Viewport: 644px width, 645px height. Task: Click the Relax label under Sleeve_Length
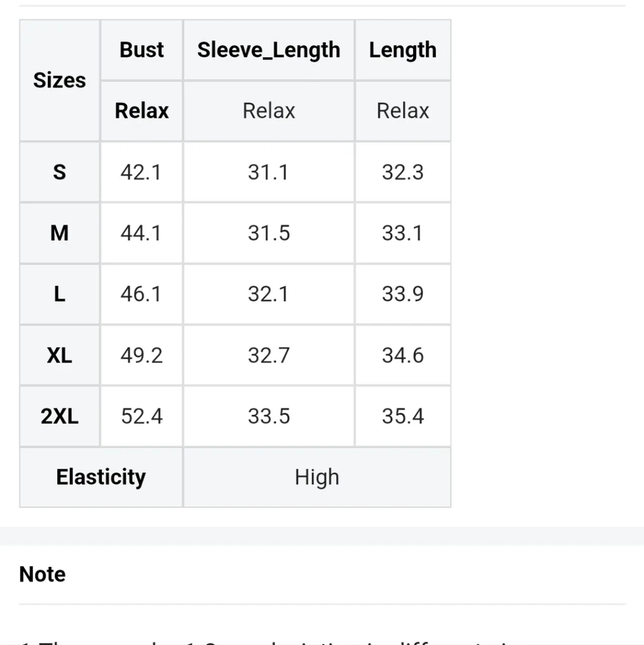click(x=269, y=111)
